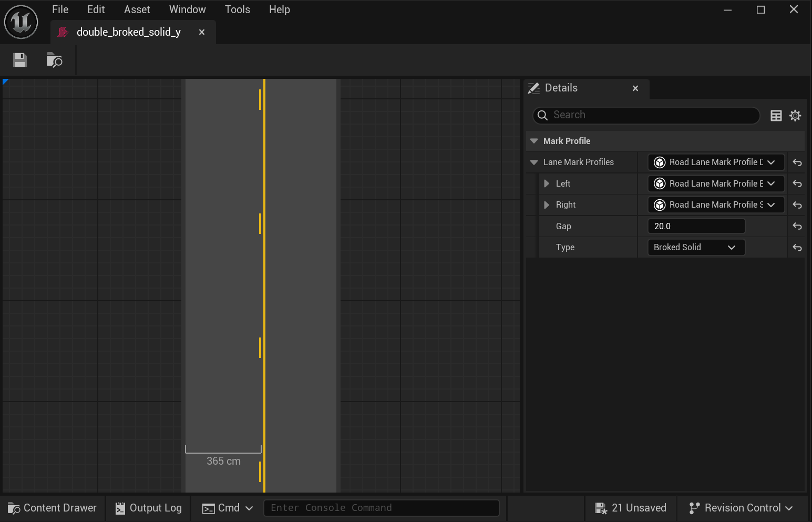Click the Gap value field 20.0
The height and width of the screenshot is (522, 812).
pos(696,226)
